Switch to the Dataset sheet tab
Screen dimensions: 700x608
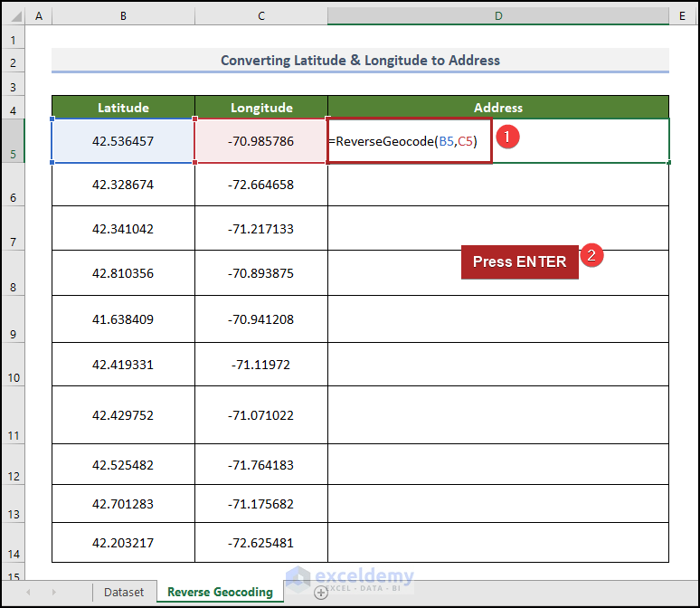[124, 593]
